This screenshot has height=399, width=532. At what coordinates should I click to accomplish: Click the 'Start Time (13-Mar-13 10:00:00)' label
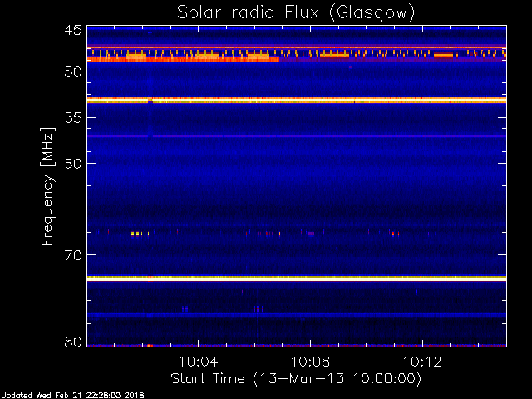(296, 379)
